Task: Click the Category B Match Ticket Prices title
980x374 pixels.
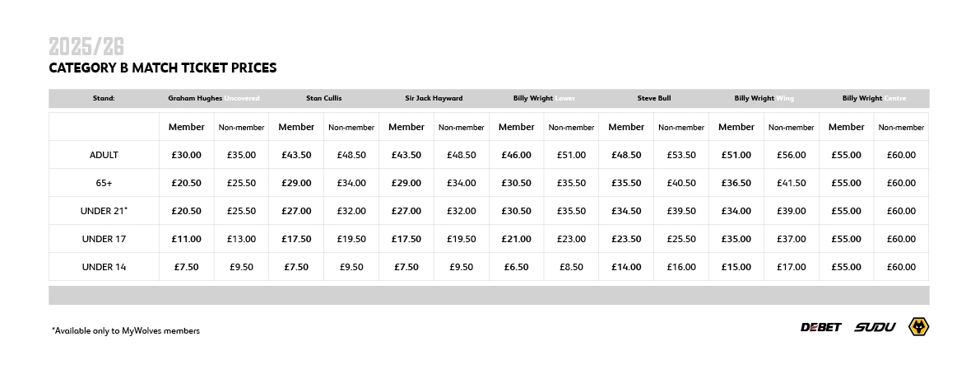Action: click(x=163, y=68)
